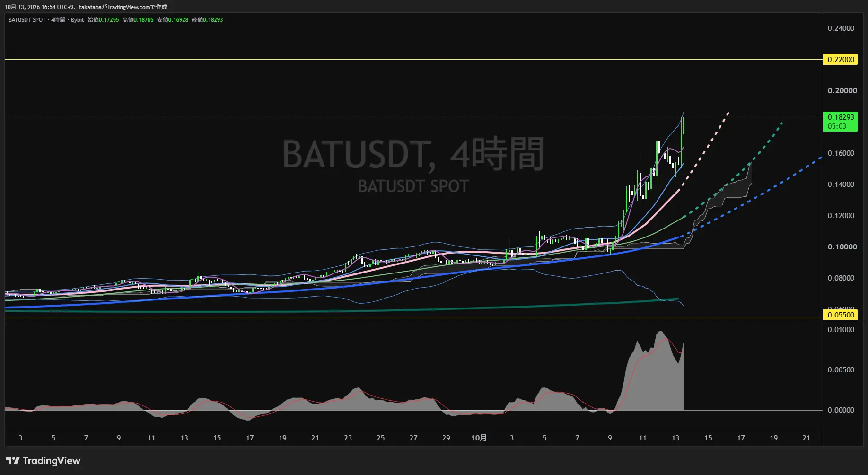Viewport: 868px width, 475px height.
Task: Click the 0.00500 indicator scale label
Action: point(841,370)
